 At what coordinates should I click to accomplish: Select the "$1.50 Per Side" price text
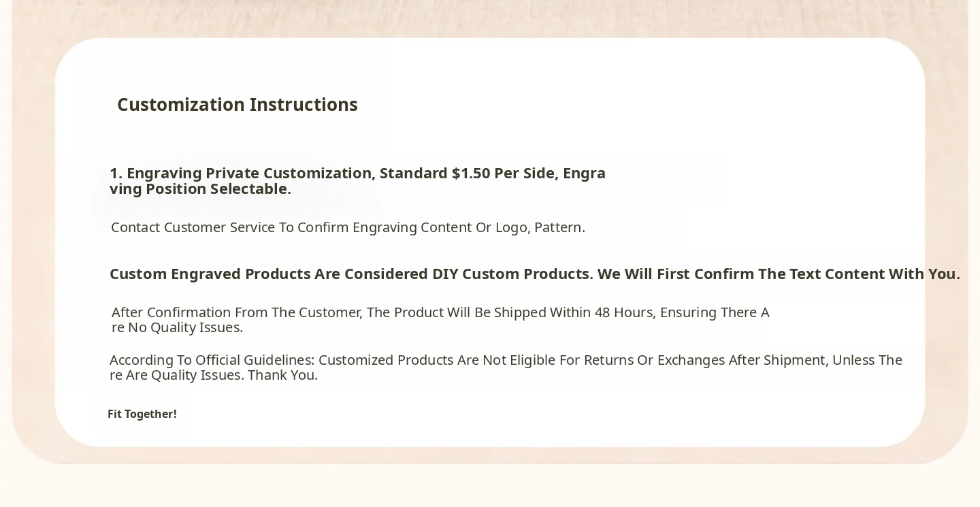pyautogui.click(x=504, y=174)
